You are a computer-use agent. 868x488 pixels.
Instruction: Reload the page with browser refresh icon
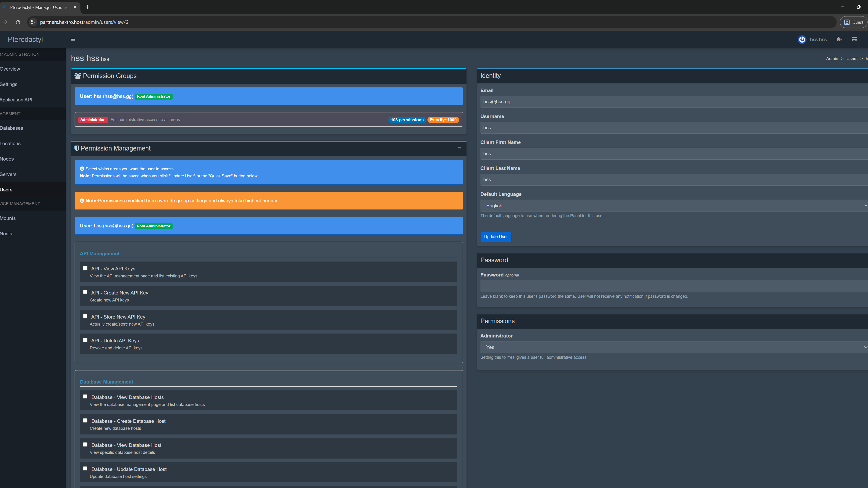(18, 22)
